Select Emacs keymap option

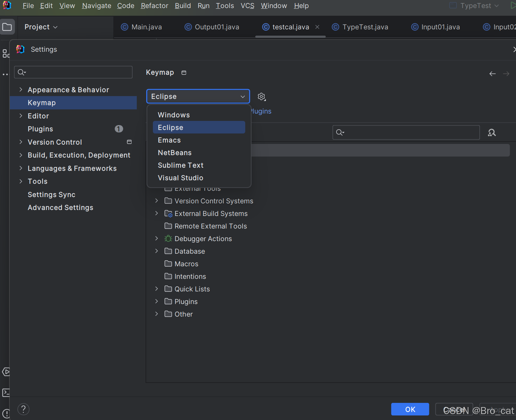coord(199,140)
